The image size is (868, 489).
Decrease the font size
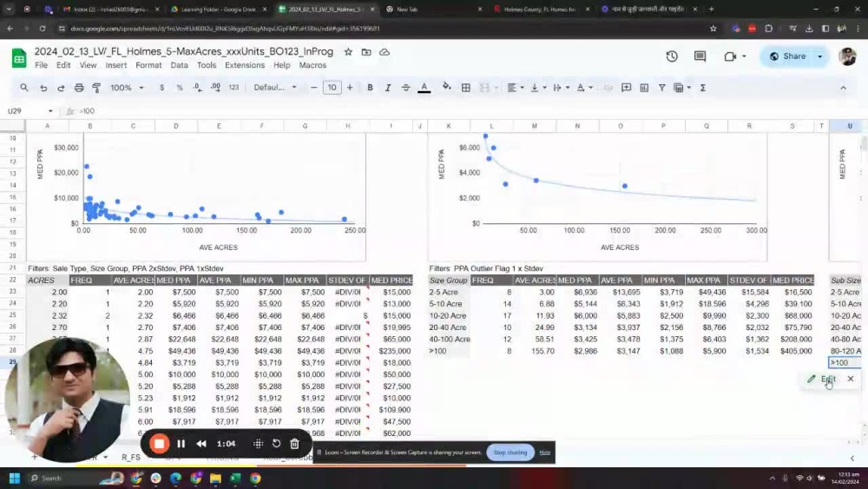coord(313,88)
